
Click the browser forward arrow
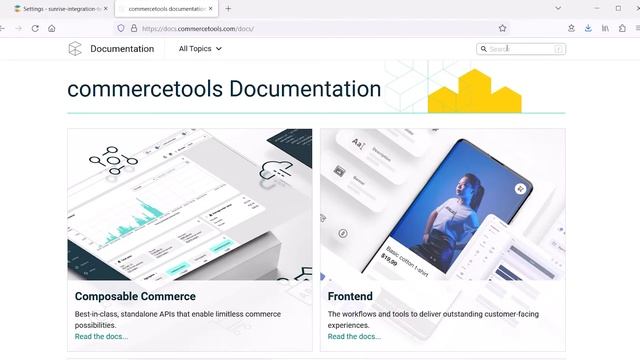pyautogui.click(x=19, y=28)
